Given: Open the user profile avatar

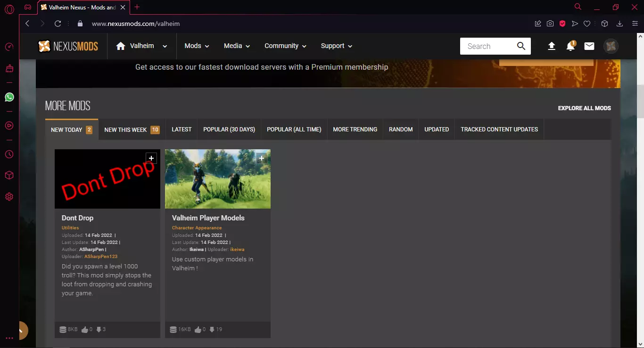Looking at the screenshot, I should pos(611,46).
